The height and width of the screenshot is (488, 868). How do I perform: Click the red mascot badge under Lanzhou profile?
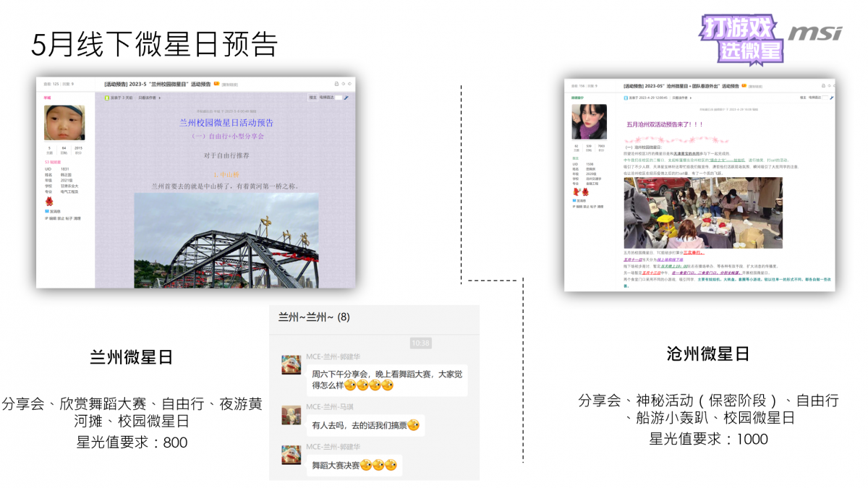coord(48,201)
